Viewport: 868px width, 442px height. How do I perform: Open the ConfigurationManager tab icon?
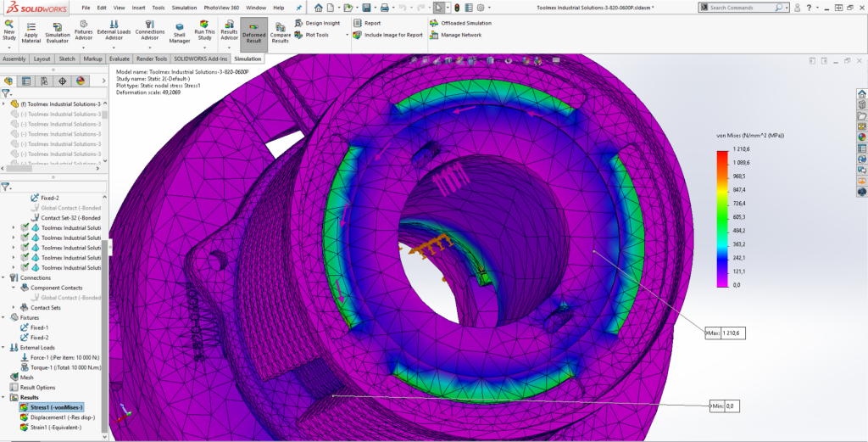tap(44, 81)
